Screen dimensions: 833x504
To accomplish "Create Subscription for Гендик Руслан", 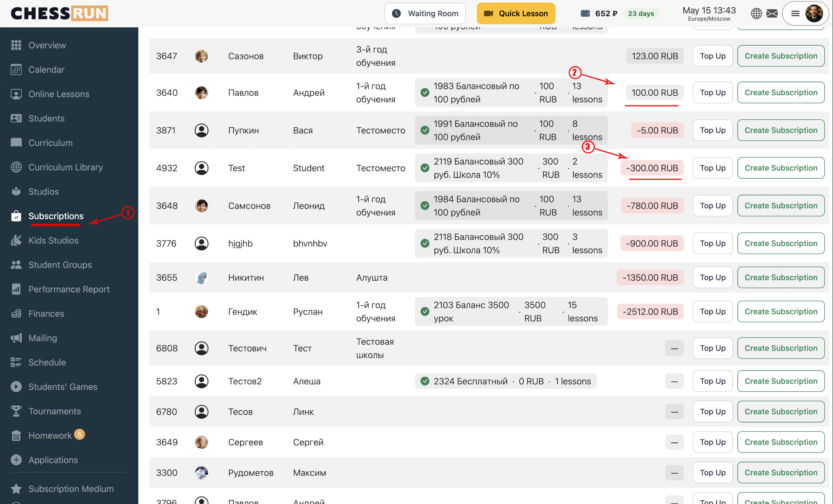I will click(781, 311).
